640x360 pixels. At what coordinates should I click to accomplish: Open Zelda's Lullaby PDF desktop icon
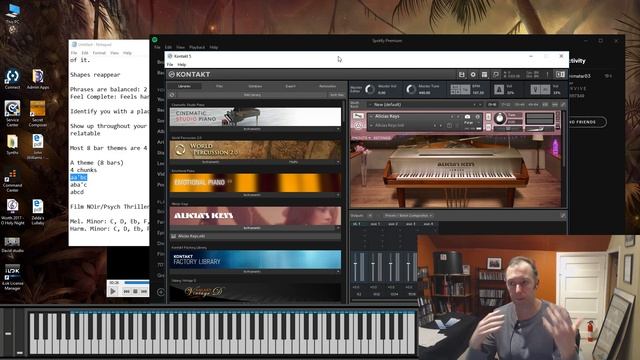tap(38, 212)
